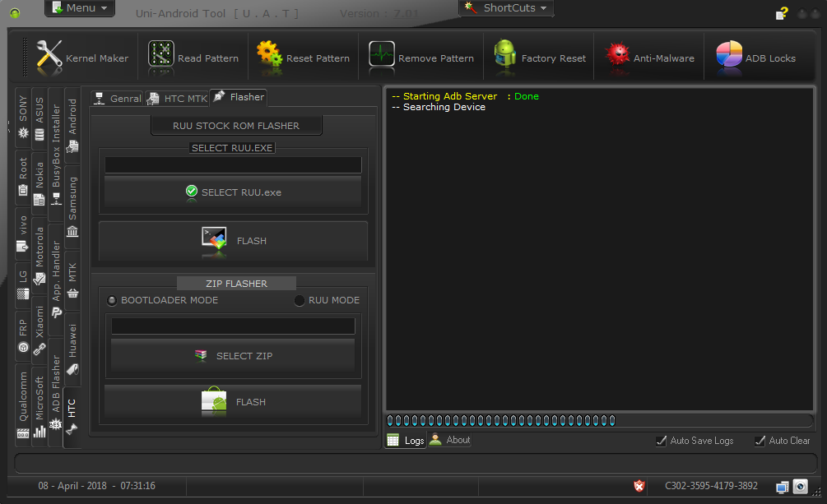Image resolution: width=827 pixels, height=504 pixels.
Task: Open the Anti-Malware tool
Action: (x=649, y=58)
